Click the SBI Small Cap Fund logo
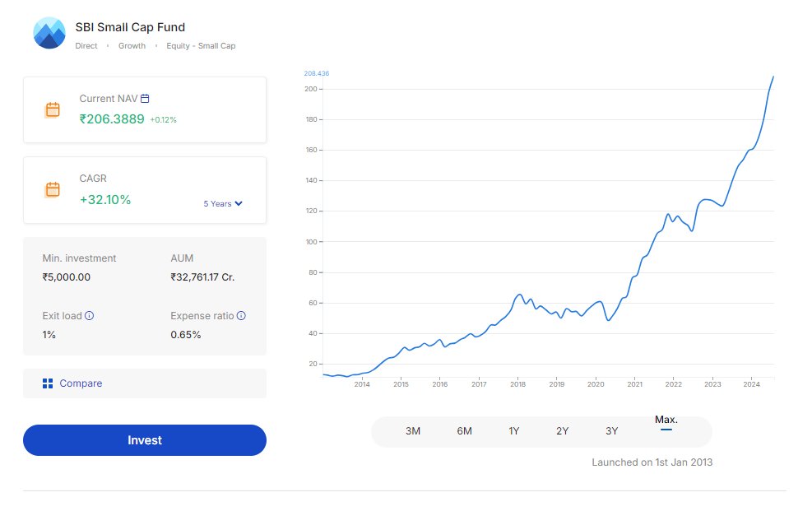 coord(49,33)
